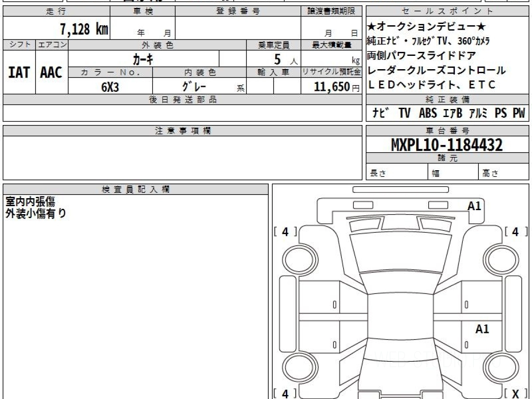Select the 両側パワースライドドア line
The height and width of the screenshot is (399, 532).
coord(422,56)
